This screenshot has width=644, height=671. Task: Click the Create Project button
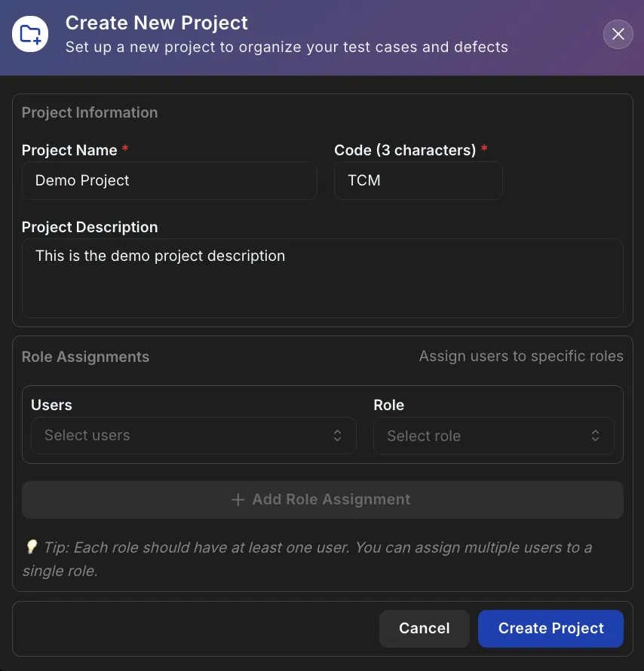coord(550,628)
